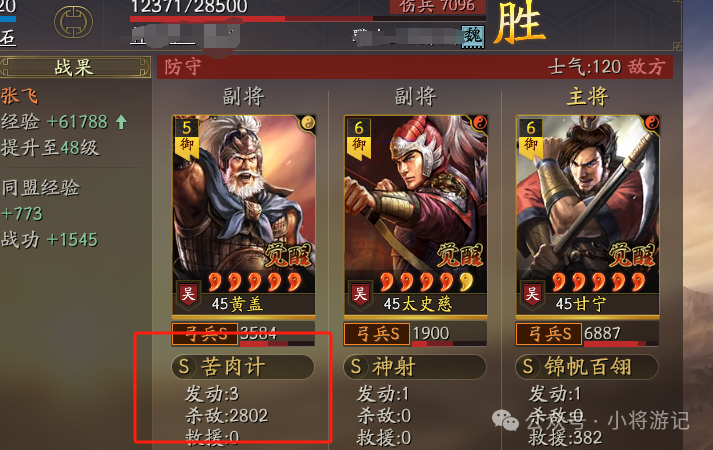Click the 吴 faction badge on 太史慈's card
713x450 pixels.
pyautogui.click(x=360, y=294)
